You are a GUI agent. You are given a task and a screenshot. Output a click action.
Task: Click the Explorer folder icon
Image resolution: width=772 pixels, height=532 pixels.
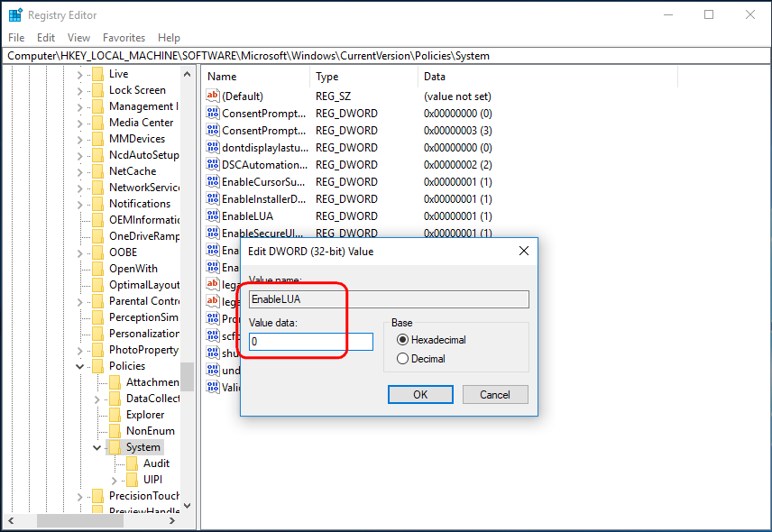(115, 415)
